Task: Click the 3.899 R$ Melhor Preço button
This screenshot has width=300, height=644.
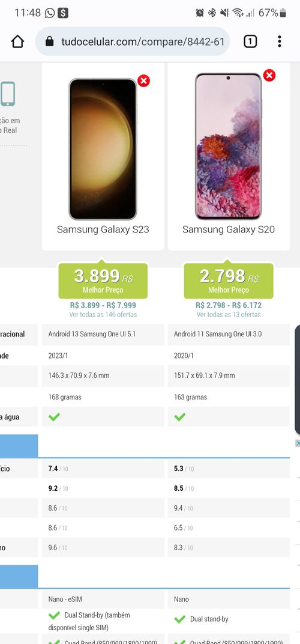Action: click(x=103, y=281)
